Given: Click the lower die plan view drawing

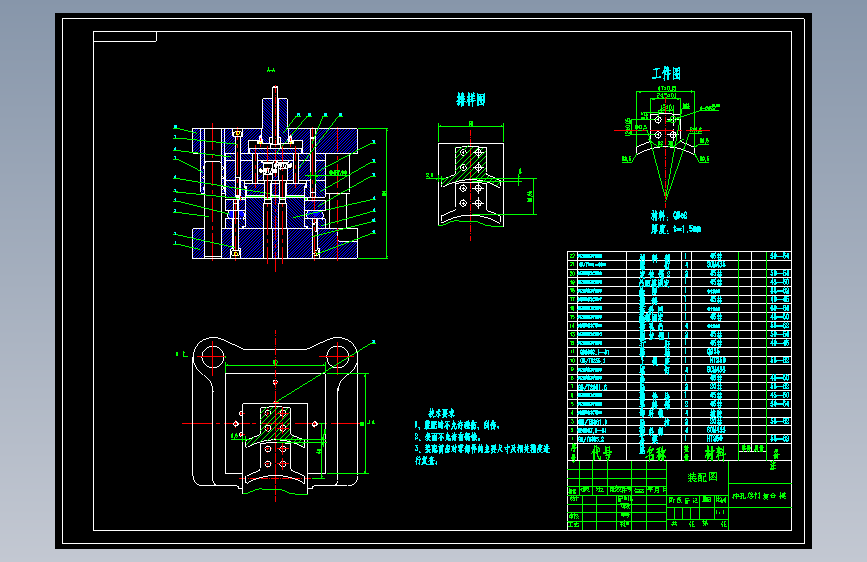Looking at the screenshot, I should 275,415.
